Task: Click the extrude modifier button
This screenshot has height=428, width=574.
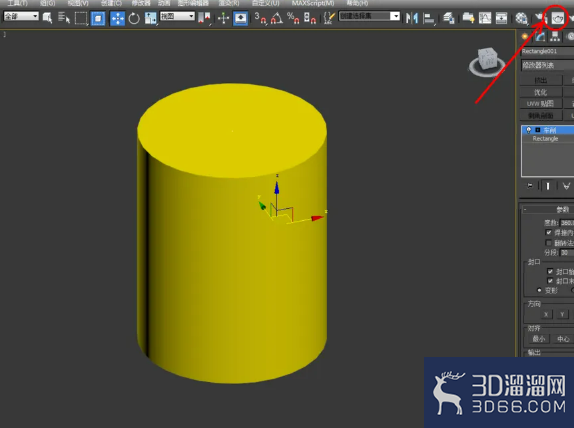Action: [541, 80]
